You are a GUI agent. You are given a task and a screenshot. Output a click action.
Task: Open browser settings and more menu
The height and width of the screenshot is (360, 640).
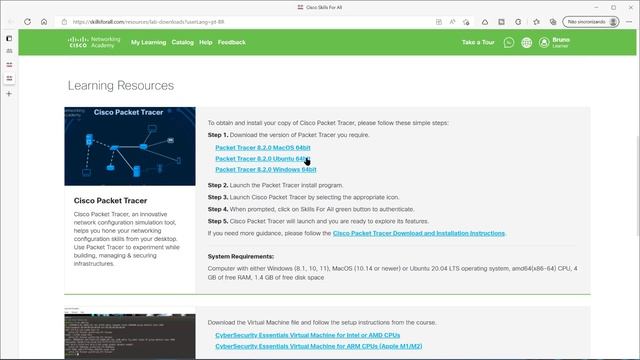[629, 22]
